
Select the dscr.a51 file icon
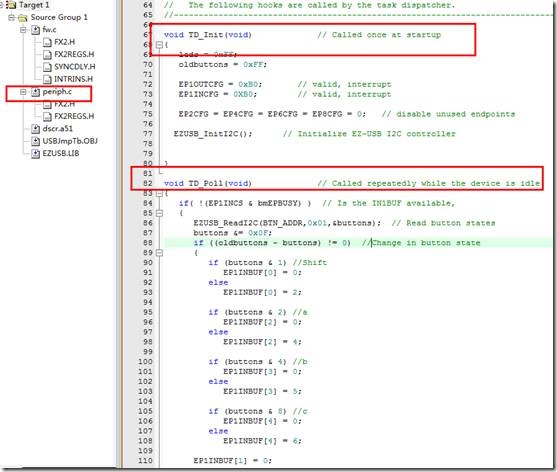pos(35,129)
